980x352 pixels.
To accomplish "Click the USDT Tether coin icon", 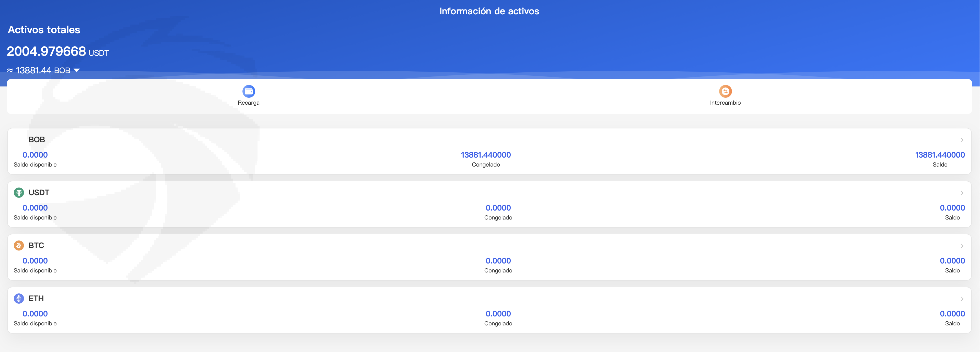I will pyautogui.click(x=19, y=193).
